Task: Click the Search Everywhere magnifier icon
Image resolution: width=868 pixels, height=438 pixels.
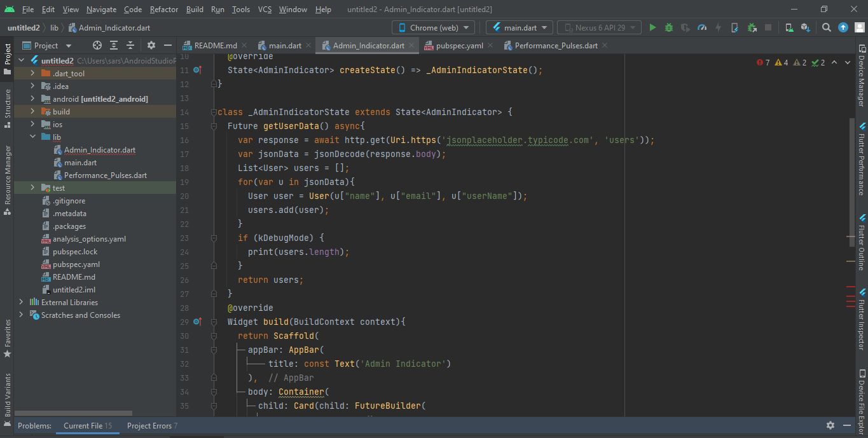Action: tap(826, 27)
